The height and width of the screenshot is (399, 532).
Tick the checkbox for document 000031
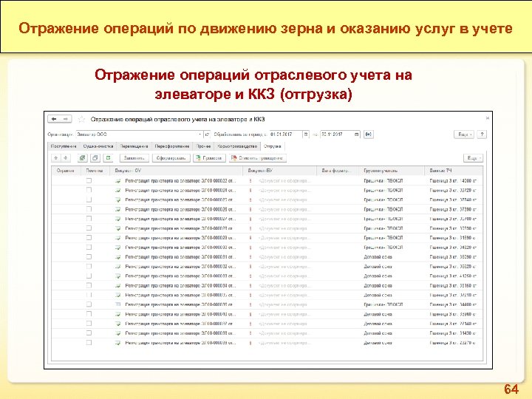89,257
